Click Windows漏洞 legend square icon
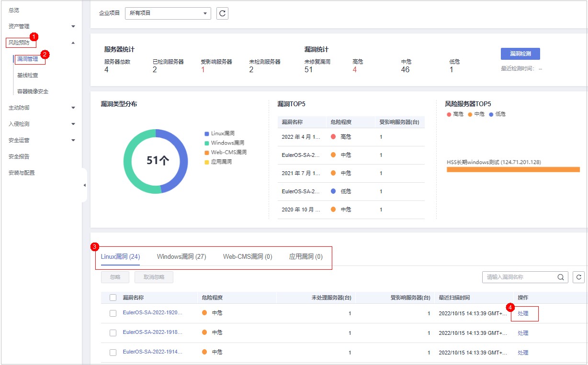The height and width of the screenshot is (365, 588). (207, 143)
